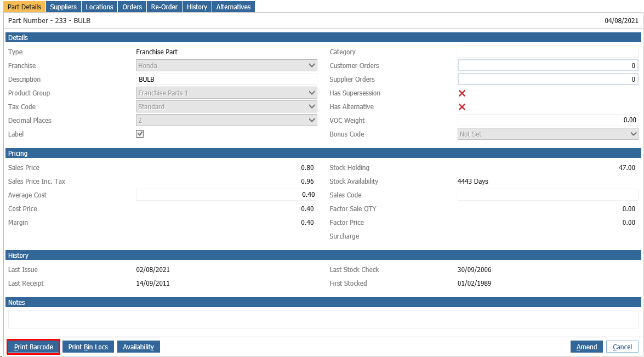Click inside the Notes text area

click(x=323, y=319)
